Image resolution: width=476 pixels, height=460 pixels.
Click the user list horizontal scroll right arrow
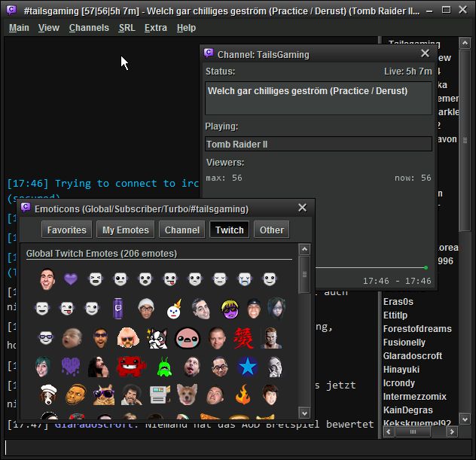(x=452, y=431)
